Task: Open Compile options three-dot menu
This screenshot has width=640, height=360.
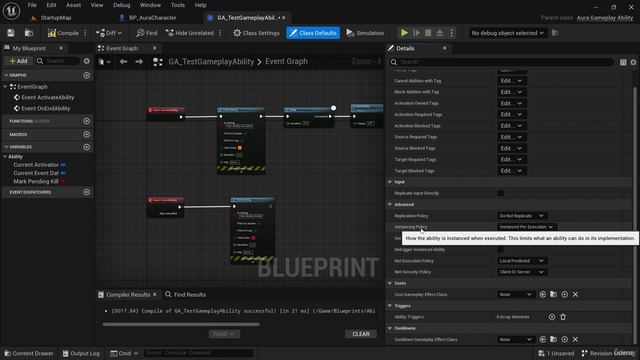Action: tap(85, 33)
